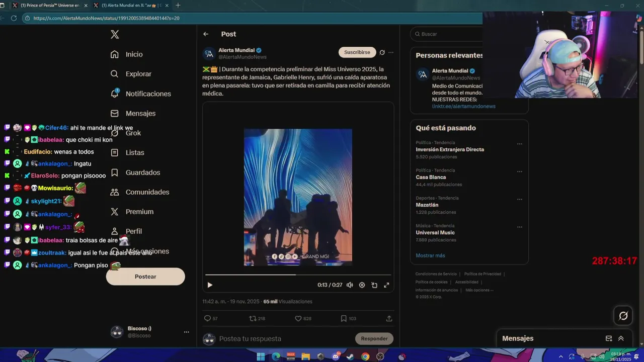This screenshot has width=644, height=362.
Task: Open @AlertaMundoNews handle in post header
Action: (243, 57)
